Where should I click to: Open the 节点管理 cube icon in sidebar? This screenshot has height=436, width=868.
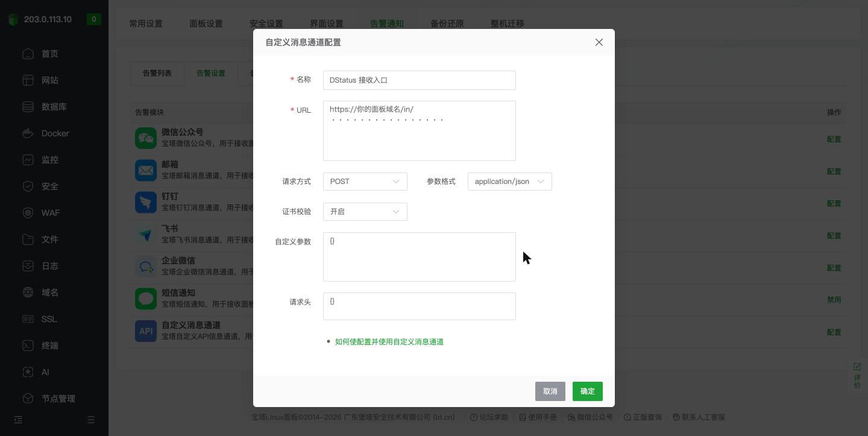tap(28, 399)
